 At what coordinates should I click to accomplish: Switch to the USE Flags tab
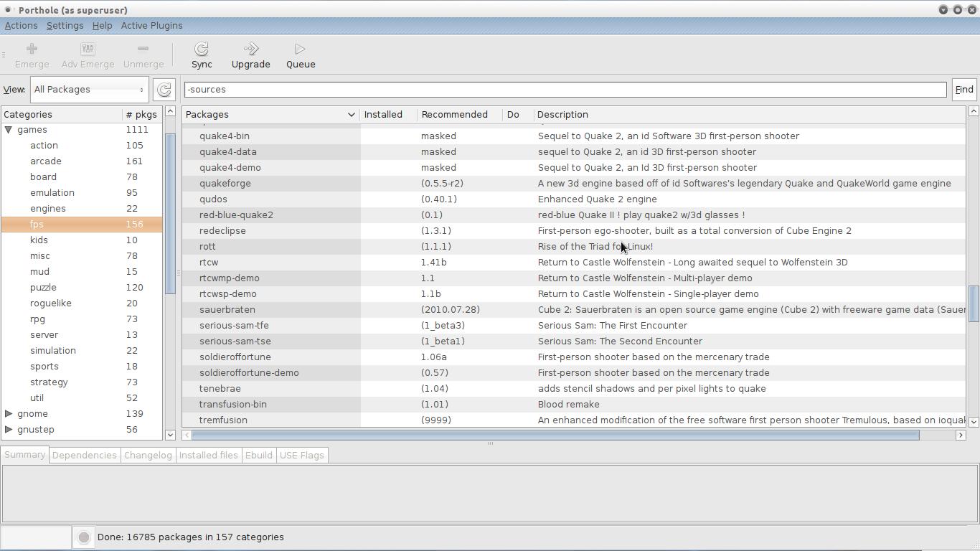(301, 456)
